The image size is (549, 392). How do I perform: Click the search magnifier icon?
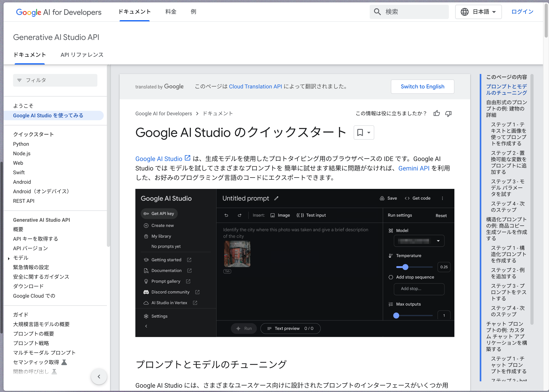pyautogui.click(x=377, y=12)
